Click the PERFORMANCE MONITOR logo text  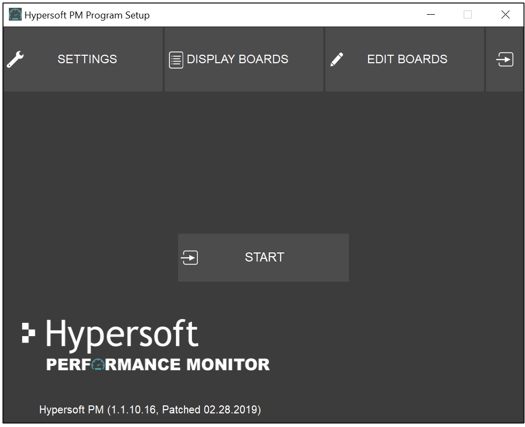[158, 364]
